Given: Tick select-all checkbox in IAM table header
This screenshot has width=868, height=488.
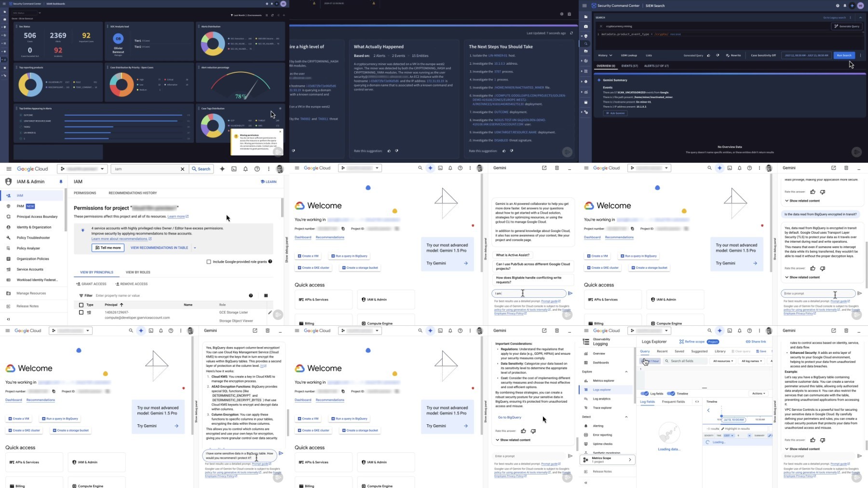Looking at the screenshot, I should 81,305.
